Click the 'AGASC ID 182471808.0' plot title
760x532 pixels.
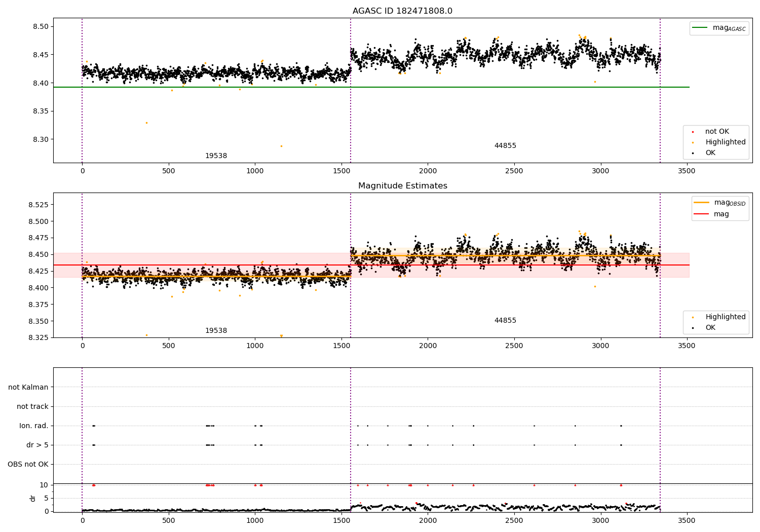coord(402,11)
